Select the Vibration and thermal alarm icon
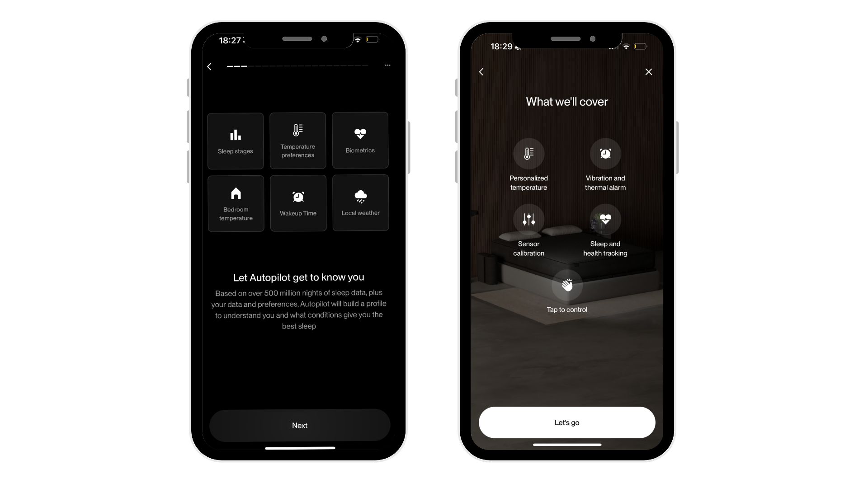Screen dimensions: 868x488 [x=604, y=154]
